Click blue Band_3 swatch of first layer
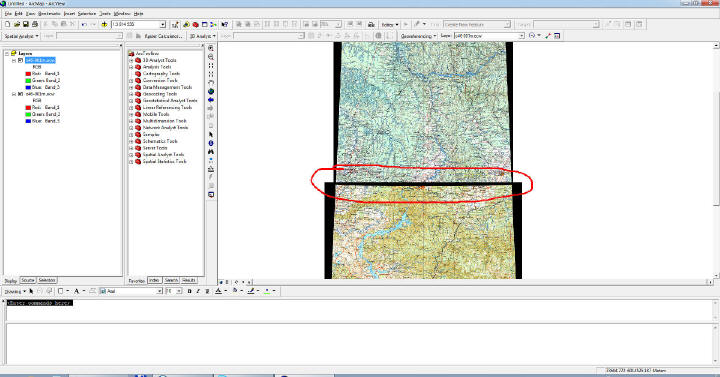Viewport: 720px width, 377px height. tap(28, 87)
